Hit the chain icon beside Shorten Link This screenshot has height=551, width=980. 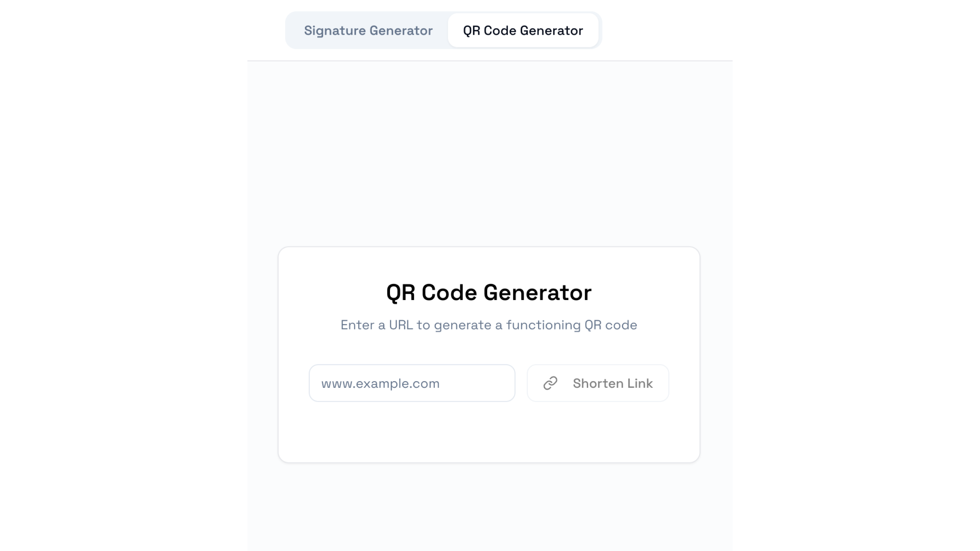[x=550, y=383]
